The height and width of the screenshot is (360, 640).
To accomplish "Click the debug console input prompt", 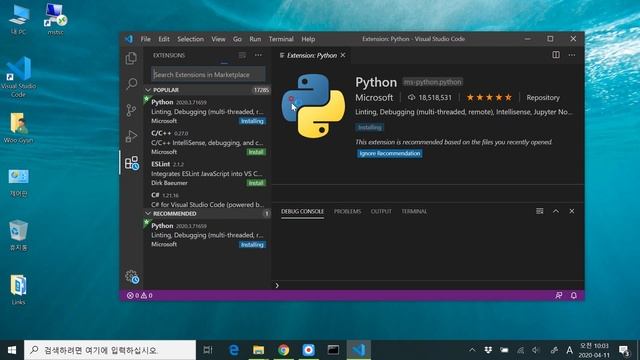I will pyautogui.click(x=429, y=285).
